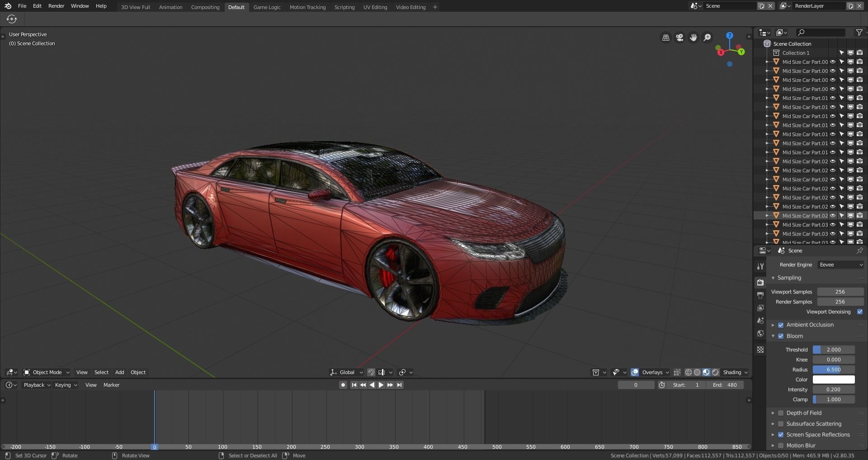Select LookDev shading mode
Viewport: 868px width, 460px height.
(x=706, y=372)
